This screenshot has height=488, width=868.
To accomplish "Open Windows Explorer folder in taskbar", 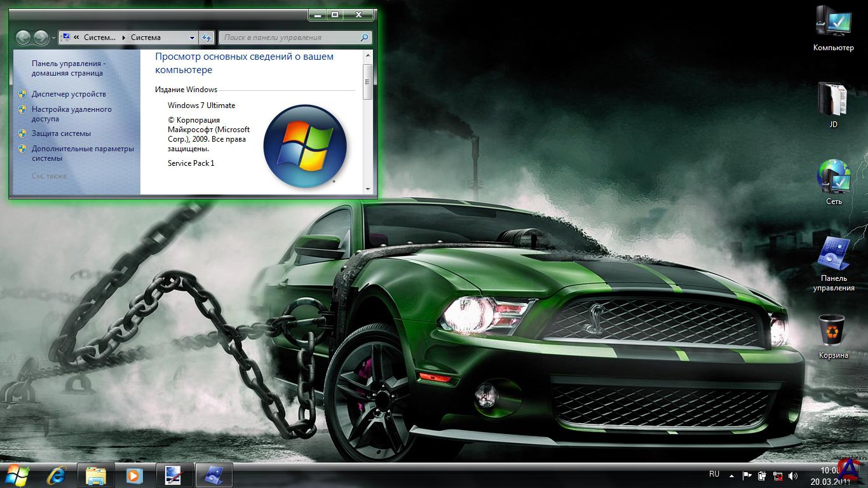I will click(96, 475).
